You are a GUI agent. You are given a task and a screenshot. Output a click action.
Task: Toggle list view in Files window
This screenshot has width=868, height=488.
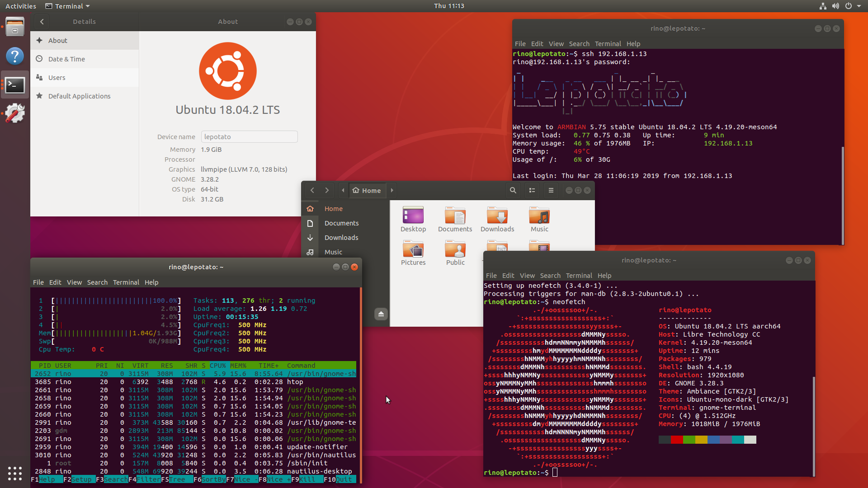click(x=532, y=191)
